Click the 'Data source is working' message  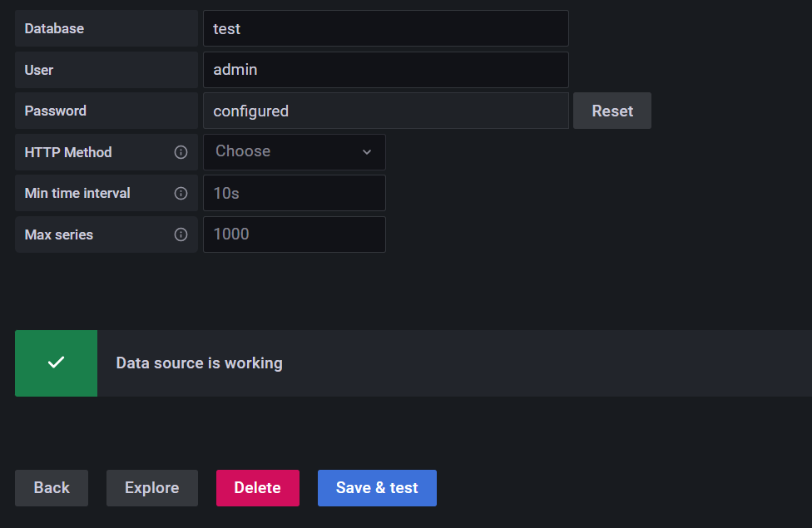(x=200, y=363)
